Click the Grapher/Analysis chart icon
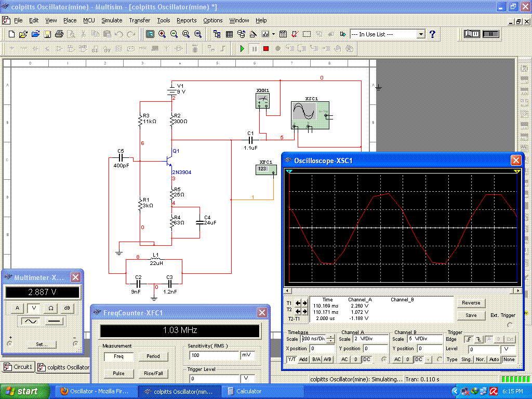Viewport: 532px width, 399px height. tap(265, 34)
